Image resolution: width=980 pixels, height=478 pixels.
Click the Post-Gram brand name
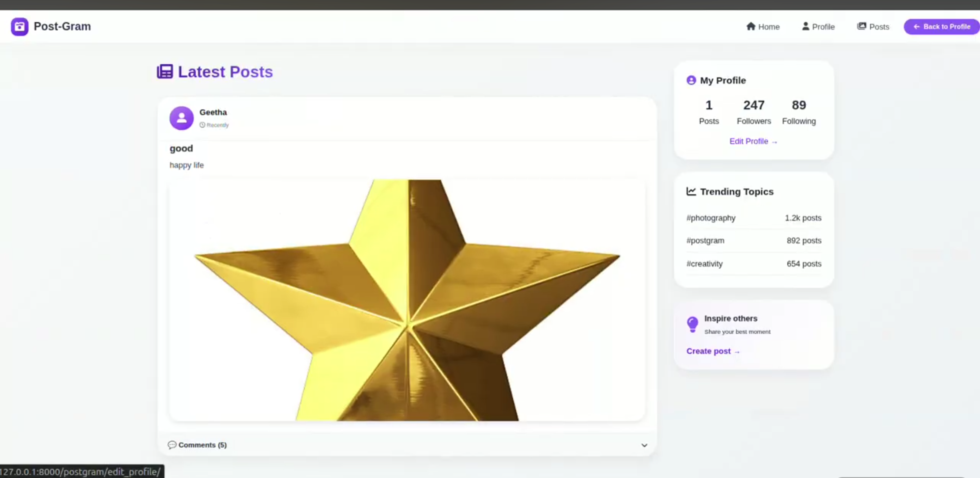pyautogui.click(x=62, y=26)
